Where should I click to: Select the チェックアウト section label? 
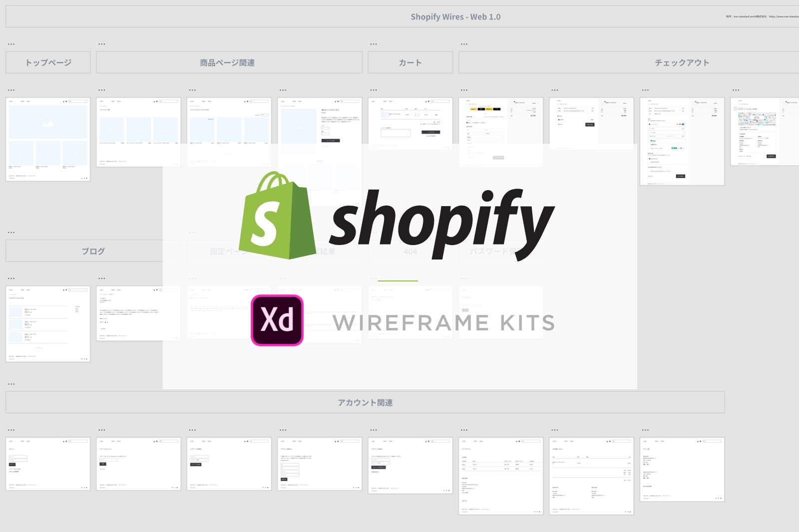(629, 62)
